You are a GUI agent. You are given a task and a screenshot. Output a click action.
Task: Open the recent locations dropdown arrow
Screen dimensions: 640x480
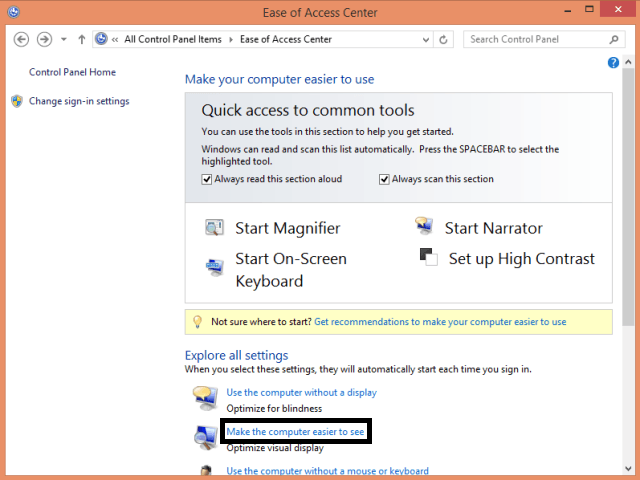click(64, 40)
